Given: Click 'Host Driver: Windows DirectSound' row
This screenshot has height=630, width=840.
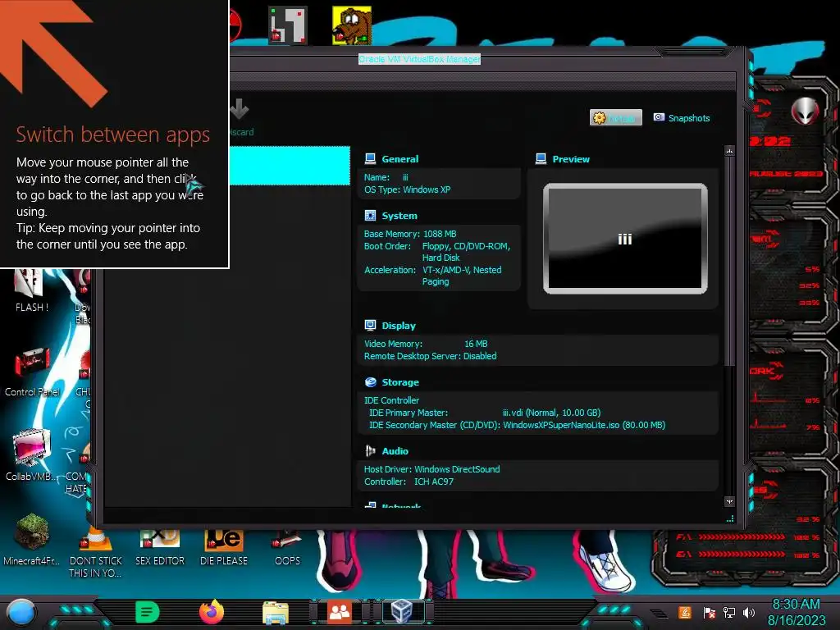Looking at the screenshot, I should pos(431,469).
